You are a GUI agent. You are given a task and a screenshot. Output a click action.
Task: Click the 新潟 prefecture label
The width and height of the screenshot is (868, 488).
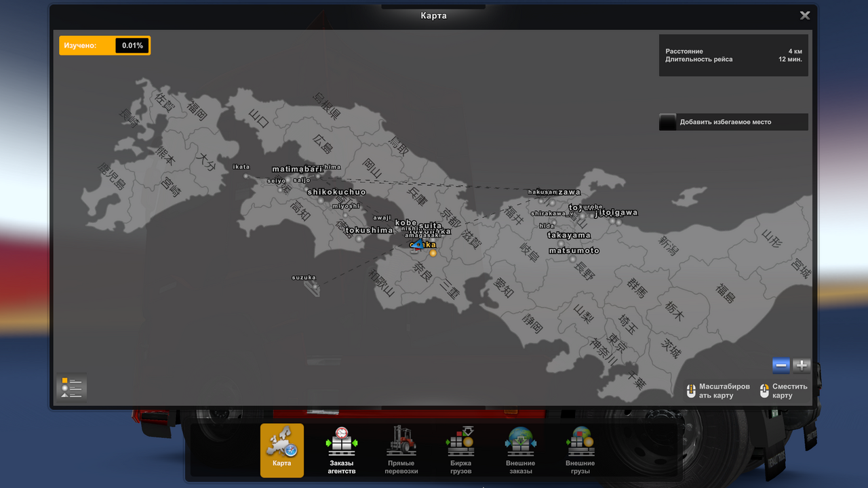[x=668, y=245]
